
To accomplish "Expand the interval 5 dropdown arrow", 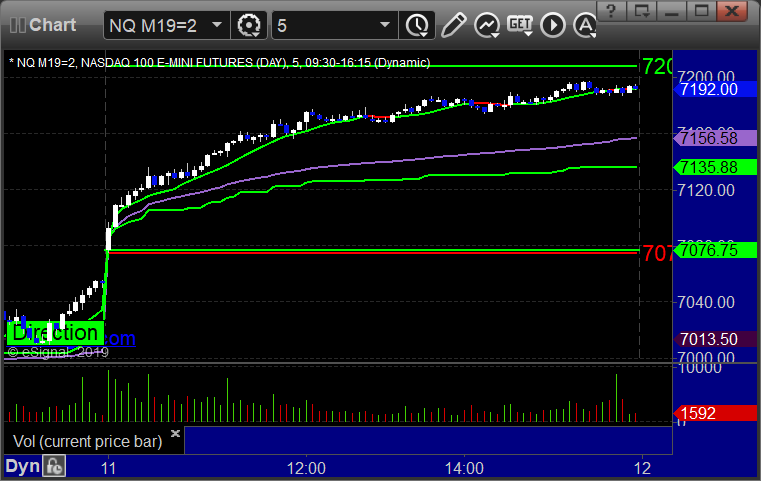I will pyautogui.click(x=385, y=25).
